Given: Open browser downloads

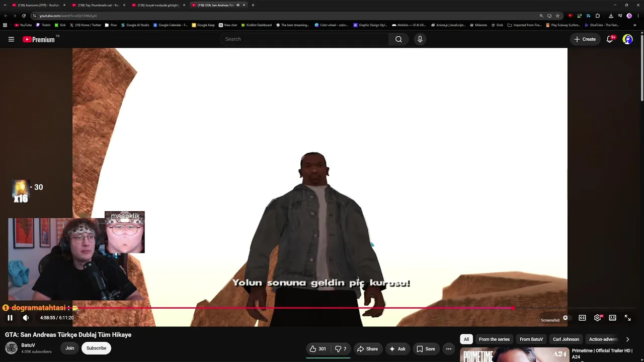Looking at the screenshot, I should (x=611, y=16).
